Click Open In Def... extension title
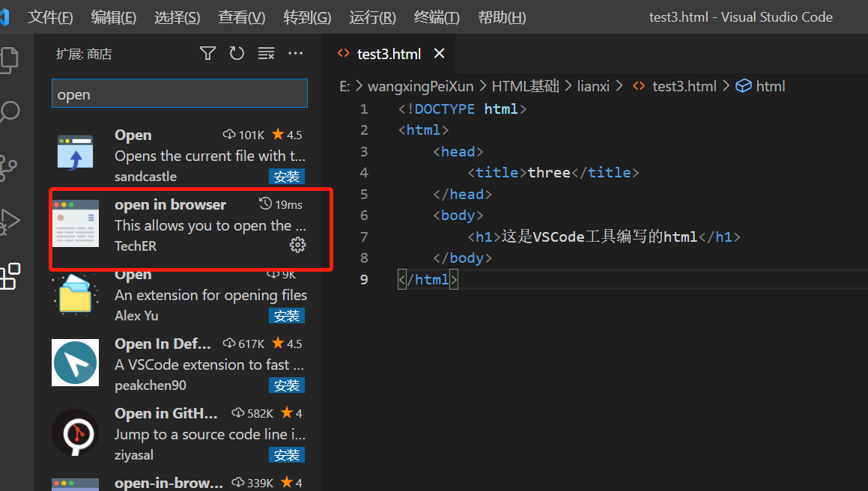868x491 pixels. 163,344
